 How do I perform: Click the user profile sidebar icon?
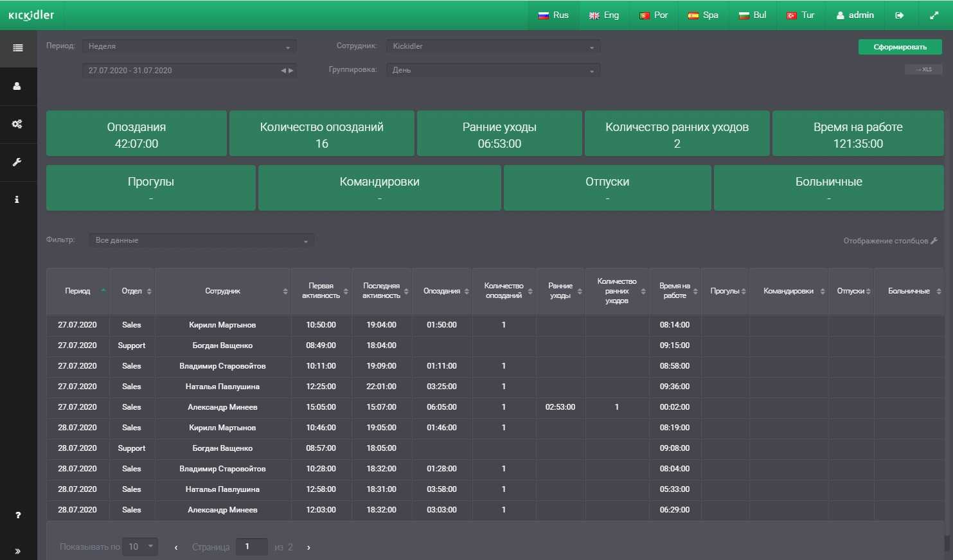tap(17, 86)
